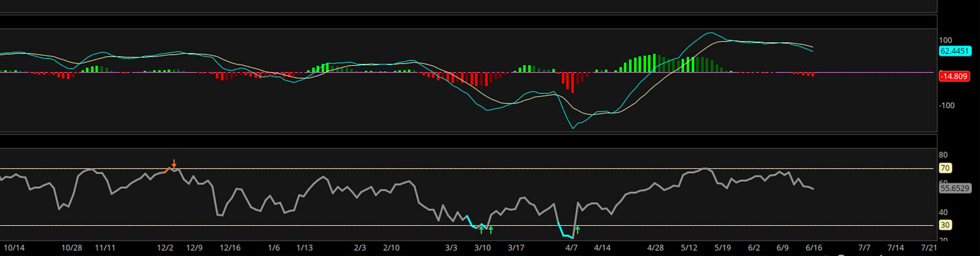Select the 11/11 date on the time axis
980x256 pixels.
click(105, 248)
